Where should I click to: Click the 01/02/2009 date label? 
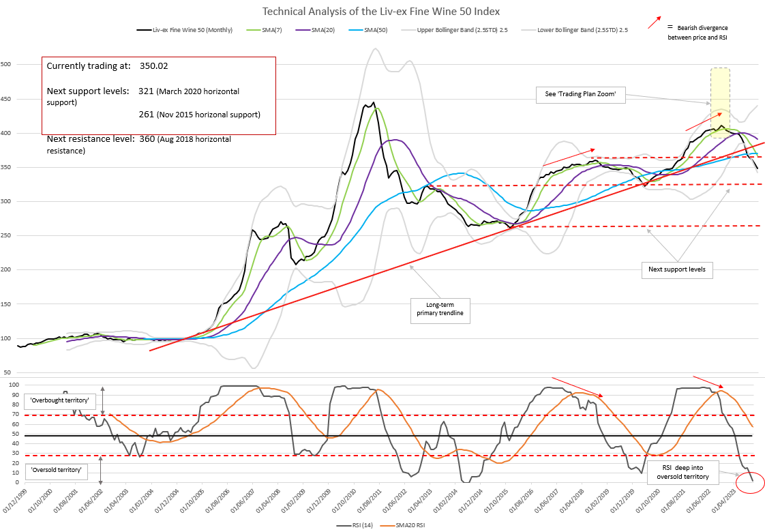coord(292,500)
